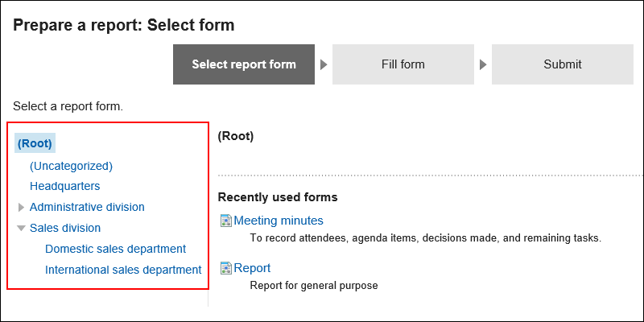
Task: Click the Meeting minutes description text
Action: pos(426,238)
